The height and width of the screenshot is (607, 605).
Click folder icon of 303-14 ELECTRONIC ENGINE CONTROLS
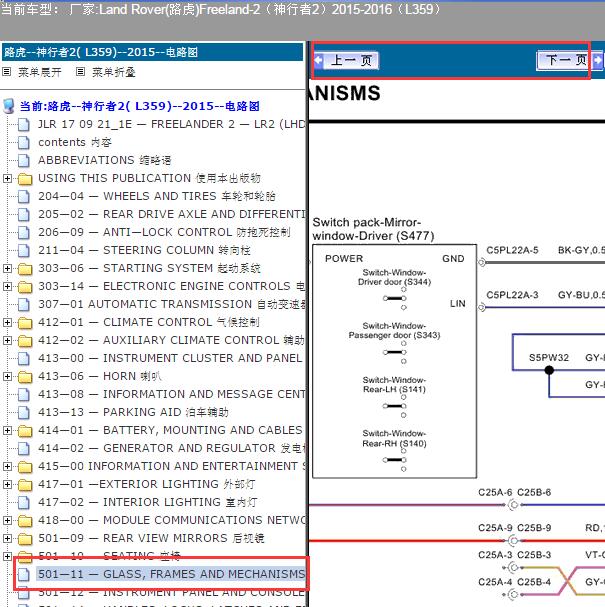point(25,287)
